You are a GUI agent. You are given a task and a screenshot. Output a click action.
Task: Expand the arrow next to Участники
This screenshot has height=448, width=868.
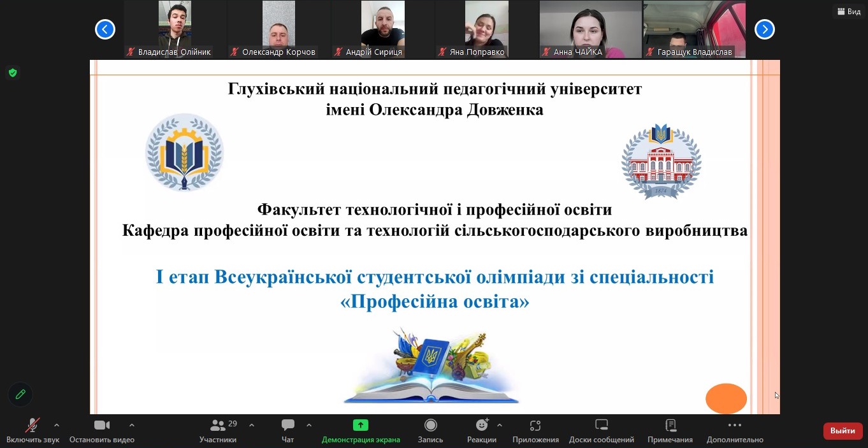[x=252, y=425]
